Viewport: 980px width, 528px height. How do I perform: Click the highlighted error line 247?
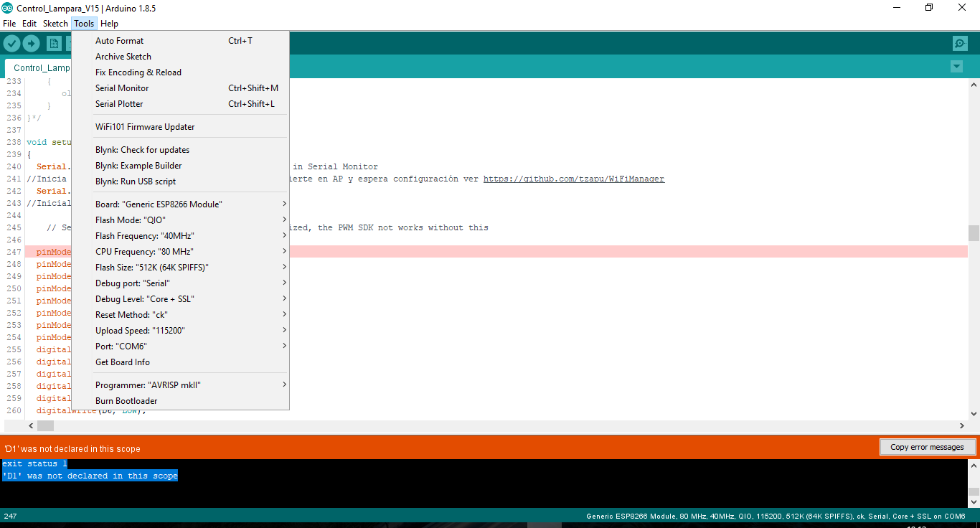pyautogui.click(x=496, y=252)
